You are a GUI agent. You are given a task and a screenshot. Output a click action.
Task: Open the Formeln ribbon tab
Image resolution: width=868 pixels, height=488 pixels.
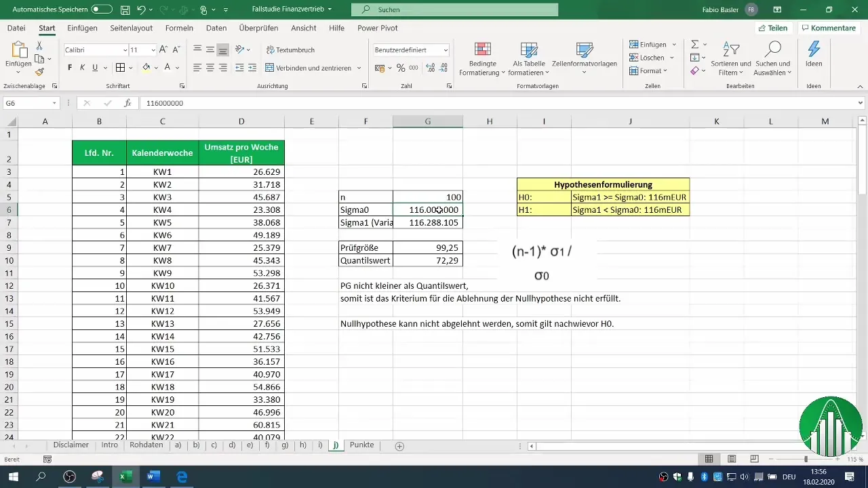[179, 28]
